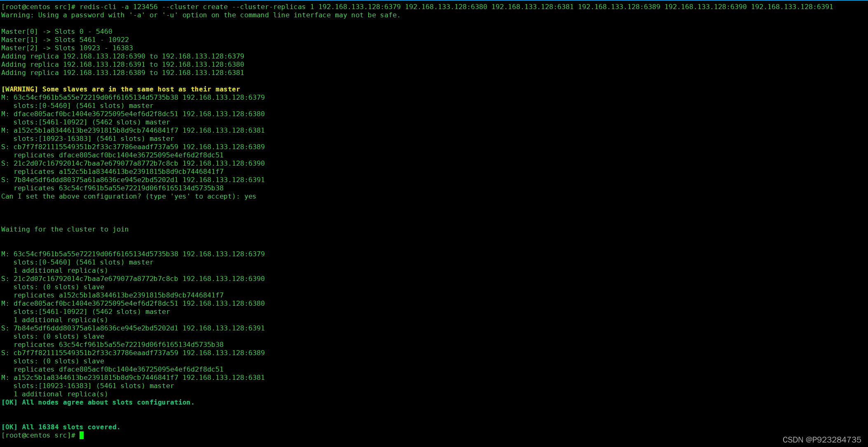Click the CSDN @P923284735 watermark text

(x=821, y=440)
